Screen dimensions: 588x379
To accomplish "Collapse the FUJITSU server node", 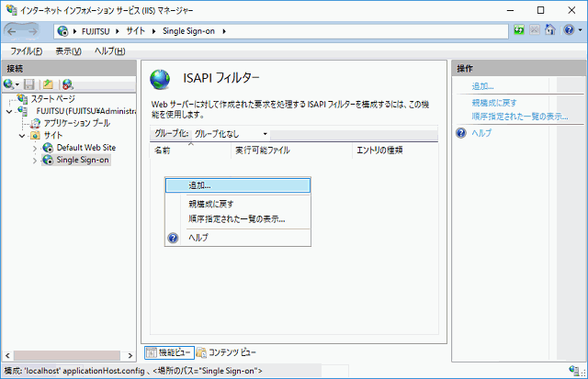I will pyautogui.click(x=9, y=112).
